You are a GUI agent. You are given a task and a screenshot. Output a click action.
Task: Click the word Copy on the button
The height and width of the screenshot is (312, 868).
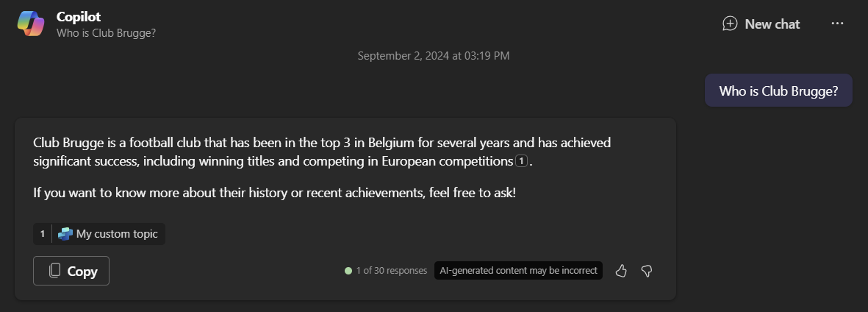point(82,271)
